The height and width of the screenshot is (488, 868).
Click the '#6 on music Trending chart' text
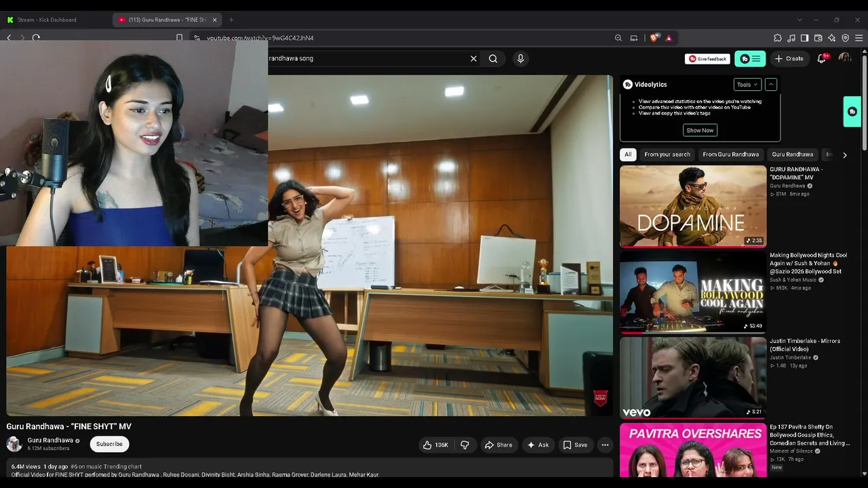coord(106,467)
